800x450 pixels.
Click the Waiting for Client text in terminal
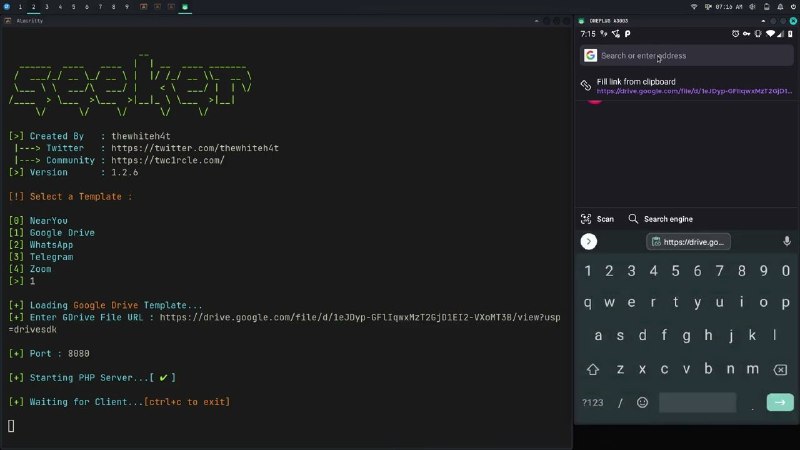(x=86, y=402)
